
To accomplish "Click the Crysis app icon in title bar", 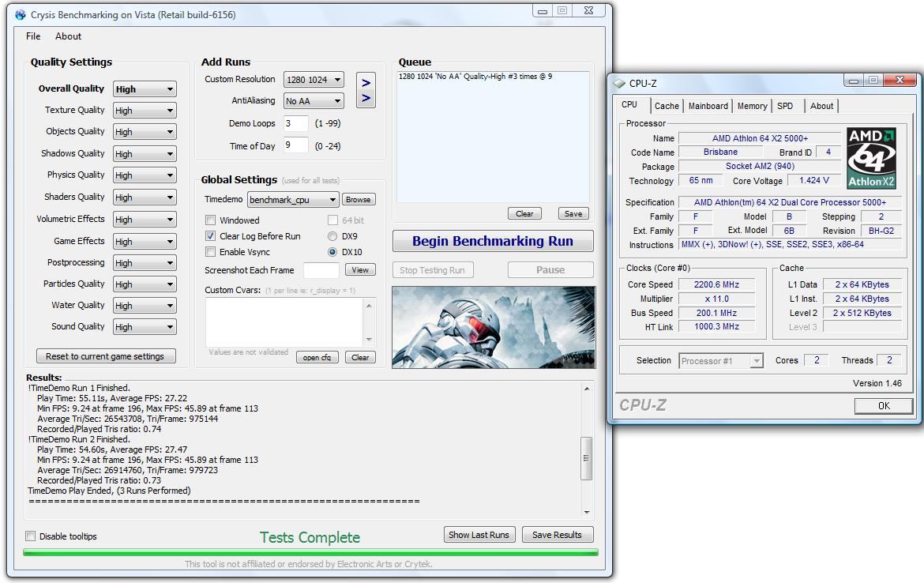I will [x=21, y=15].
